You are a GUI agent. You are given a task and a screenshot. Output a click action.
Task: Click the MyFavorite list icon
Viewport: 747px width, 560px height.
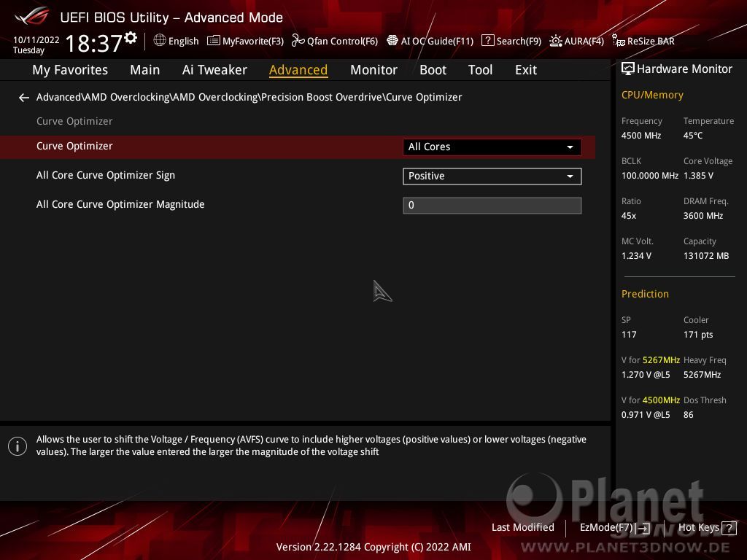[214, 41]
